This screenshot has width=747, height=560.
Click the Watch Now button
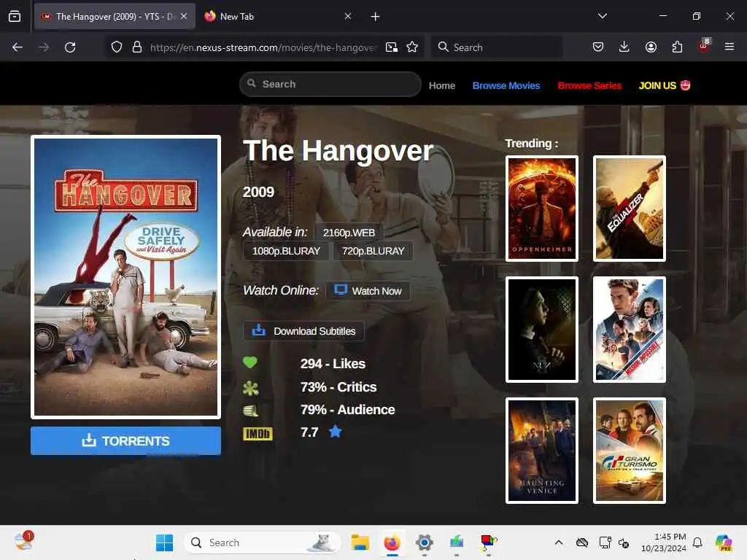tap(368, 291)
